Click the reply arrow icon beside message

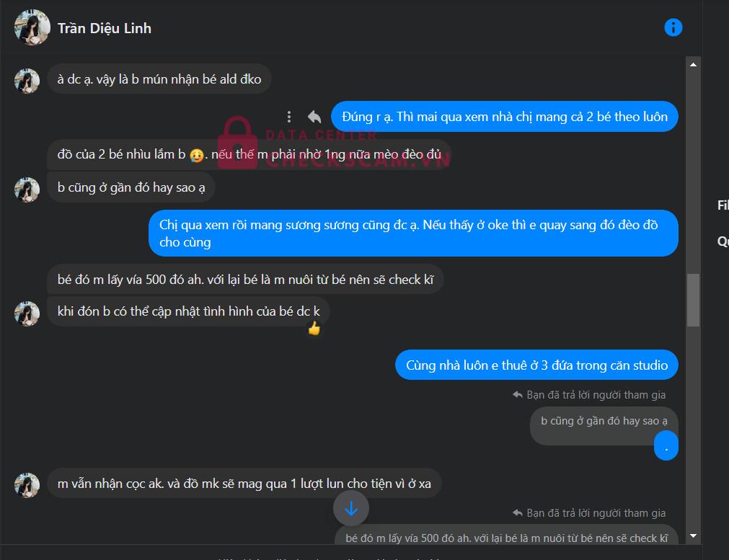tap(314, 117)
